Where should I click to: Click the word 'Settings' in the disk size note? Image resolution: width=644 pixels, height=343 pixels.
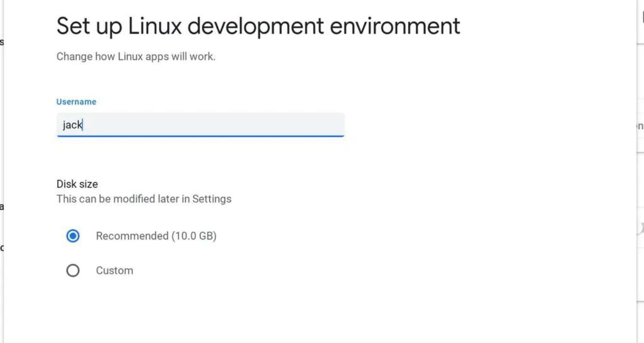click(x=212, y=199)
